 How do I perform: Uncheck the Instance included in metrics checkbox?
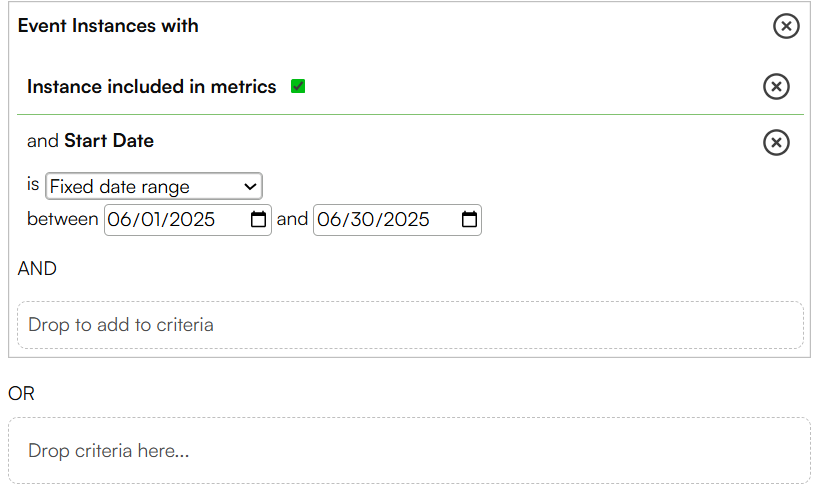click(298, 86)
